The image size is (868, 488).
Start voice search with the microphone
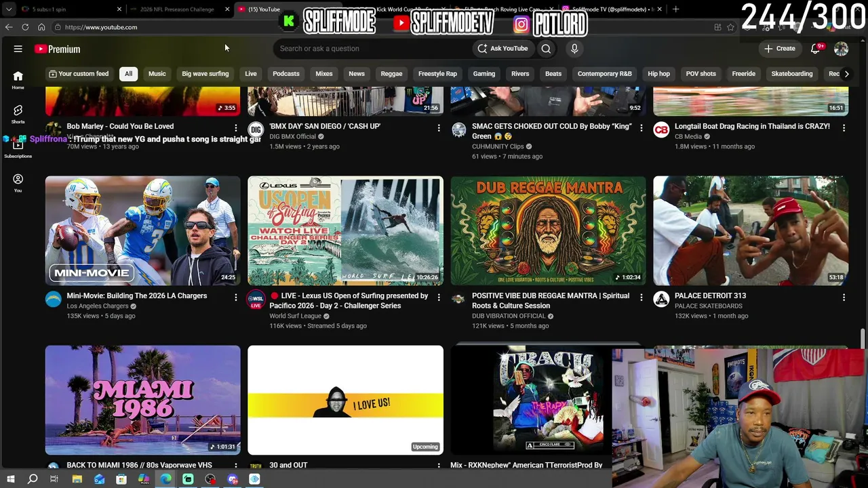tap(574, 49)
